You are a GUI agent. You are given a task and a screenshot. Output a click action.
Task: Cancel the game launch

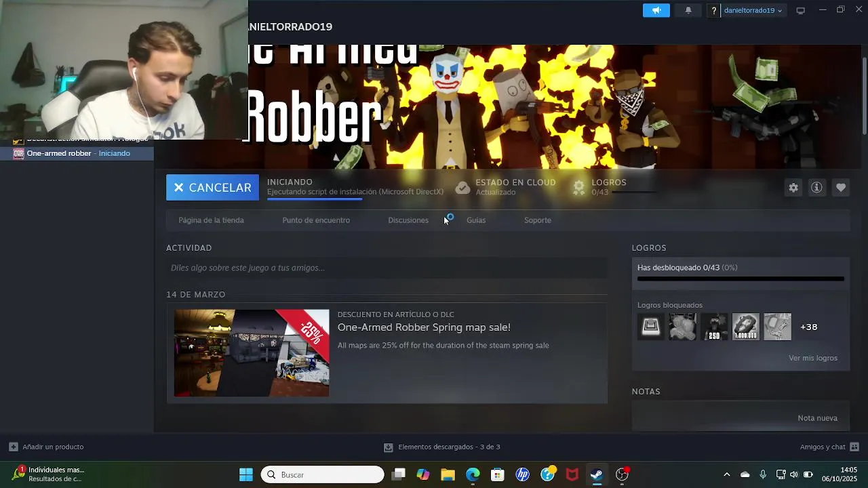coord(212,188)
